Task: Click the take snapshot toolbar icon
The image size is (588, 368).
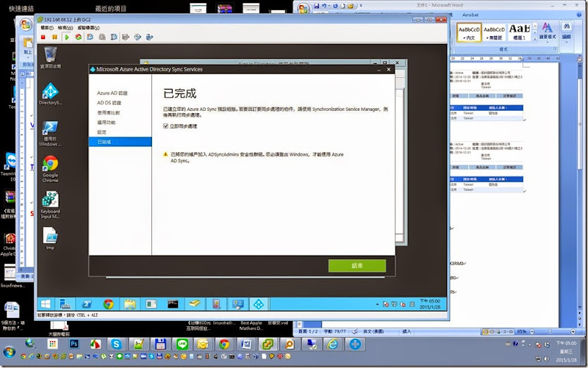Action: click(90, 37)
